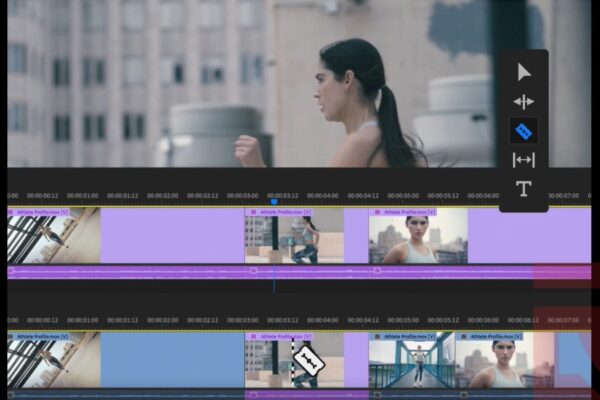This screenshot has height=400, width=600.
Task: Select the woman portrait clip in upper timeline
Action: pos(418,238)
